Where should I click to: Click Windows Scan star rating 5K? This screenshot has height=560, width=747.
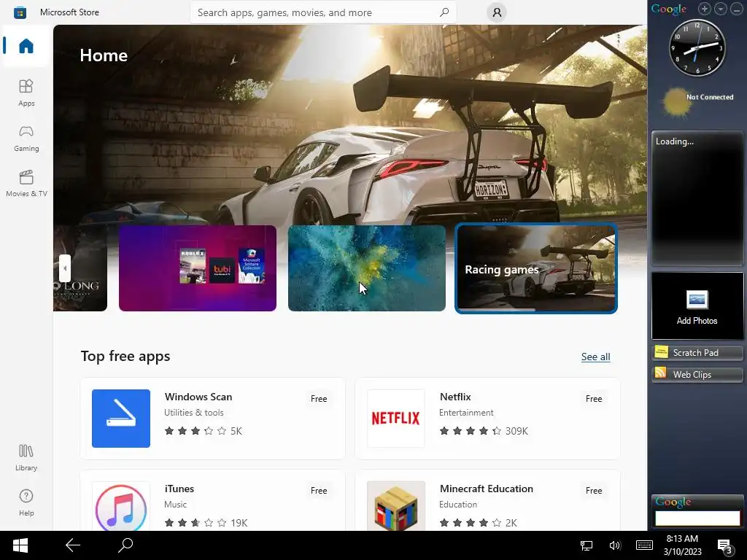click(x=204, y=431)
